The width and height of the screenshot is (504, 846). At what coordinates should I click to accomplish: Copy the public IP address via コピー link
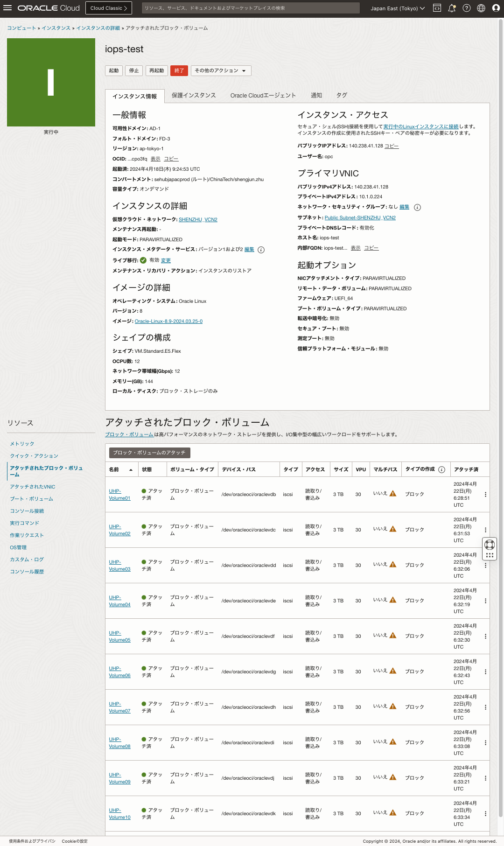392,146
